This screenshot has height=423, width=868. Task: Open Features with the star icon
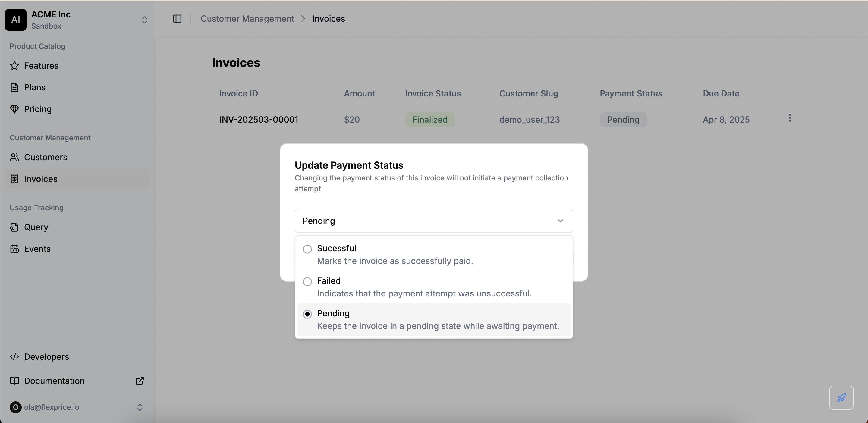(x=14, y=66)
